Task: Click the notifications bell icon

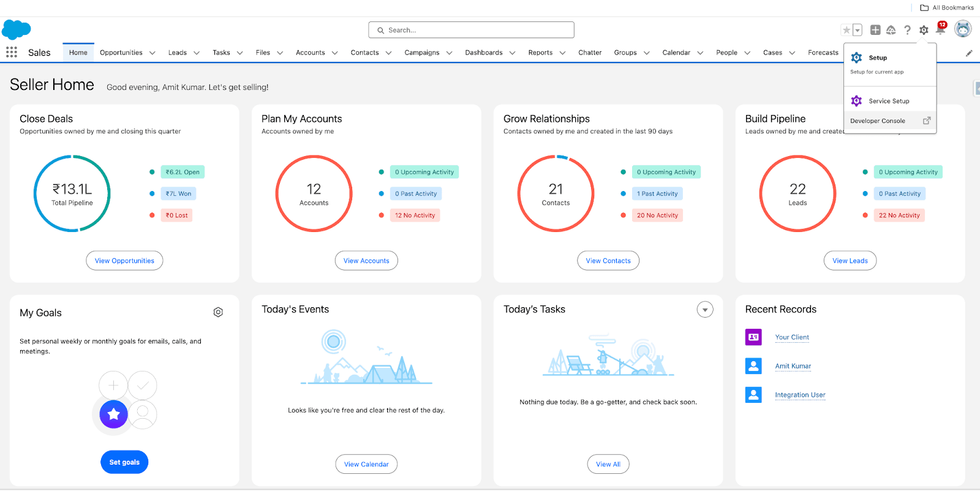Action: click(940, 30)
